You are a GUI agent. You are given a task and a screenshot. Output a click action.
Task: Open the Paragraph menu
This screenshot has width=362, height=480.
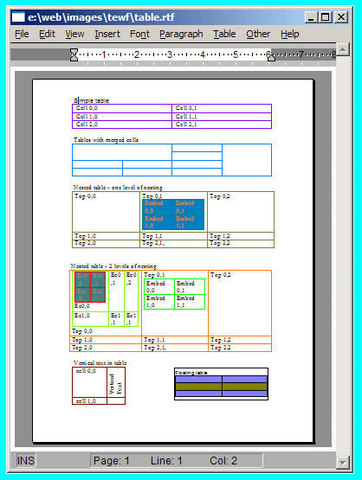pos(181,34)
